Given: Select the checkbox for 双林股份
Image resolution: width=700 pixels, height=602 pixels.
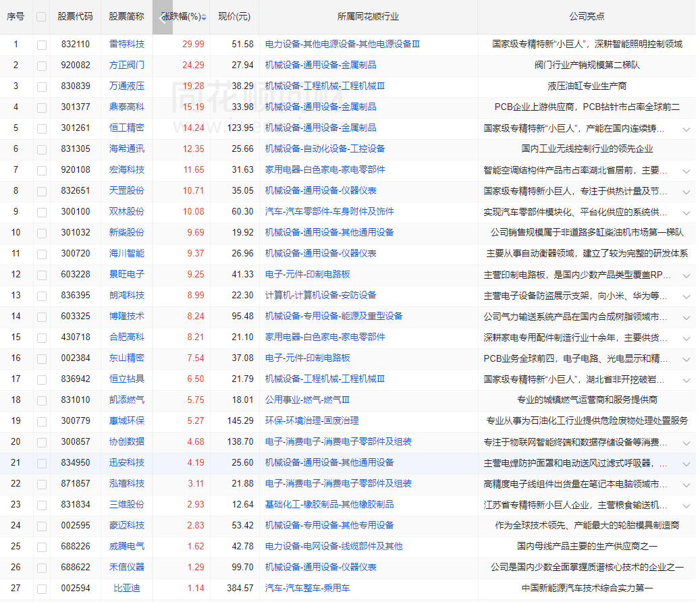Looking at the screenshot, I should tap(42, 213).
